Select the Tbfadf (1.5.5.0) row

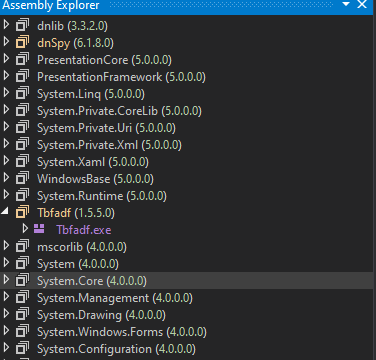pyautogui.click(x=186, y=213)
